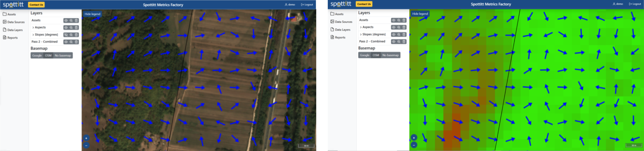Expand Slopes [degrees] layer in left window
The height and width of the screenshot is (151, 644).
pos(33,35)
